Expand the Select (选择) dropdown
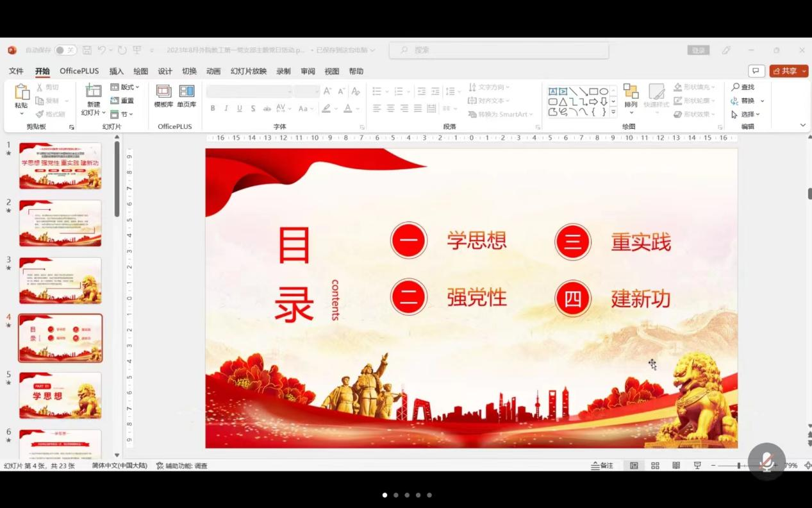 746,114
